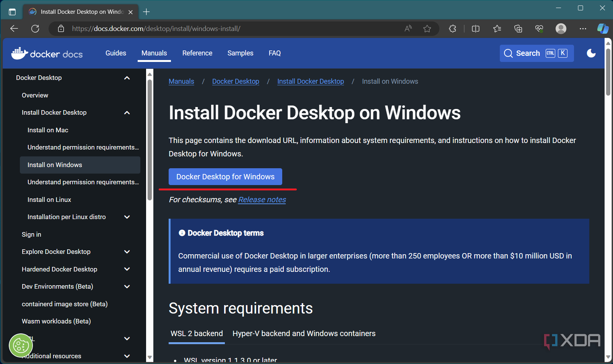Open a new browser tab
The height and width of the screenshot is (364, 613).
(x=146, y=12)
